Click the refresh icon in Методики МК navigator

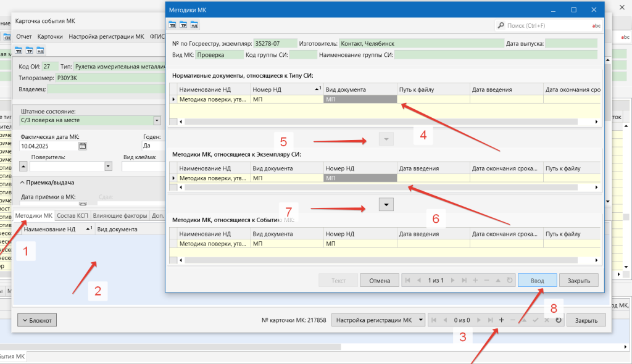tap(509, 280)
